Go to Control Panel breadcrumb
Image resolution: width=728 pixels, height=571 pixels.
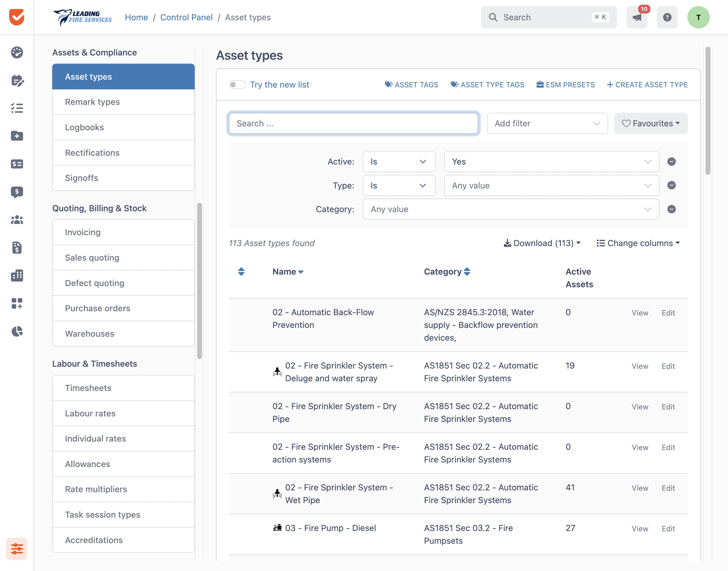point(186,17)
